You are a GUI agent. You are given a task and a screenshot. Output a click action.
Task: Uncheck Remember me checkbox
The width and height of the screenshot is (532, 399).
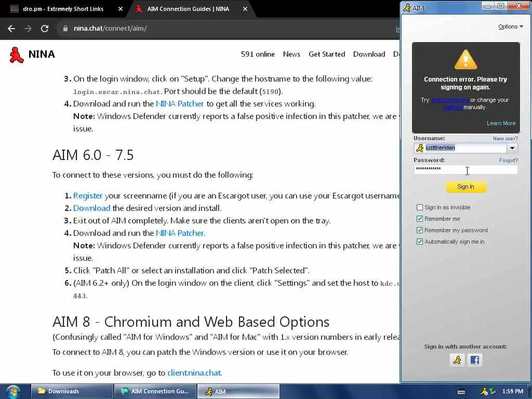(419, 219)
